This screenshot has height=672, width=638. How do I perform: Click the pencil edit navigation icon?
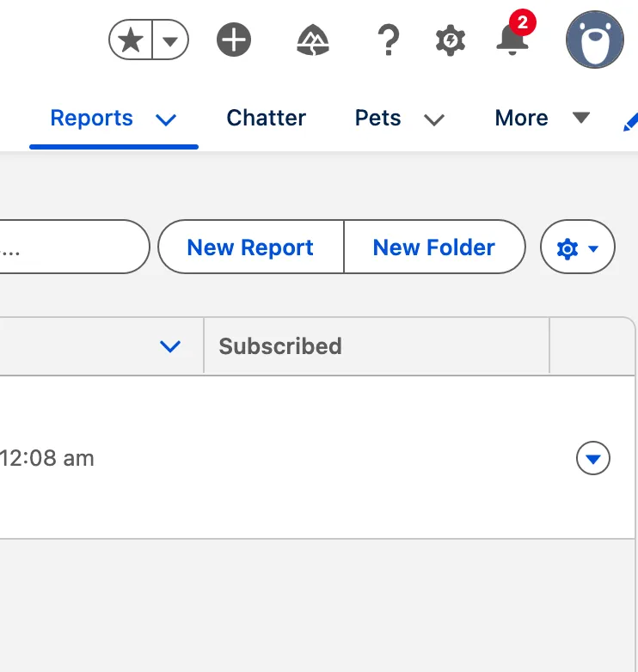(630, 123)
